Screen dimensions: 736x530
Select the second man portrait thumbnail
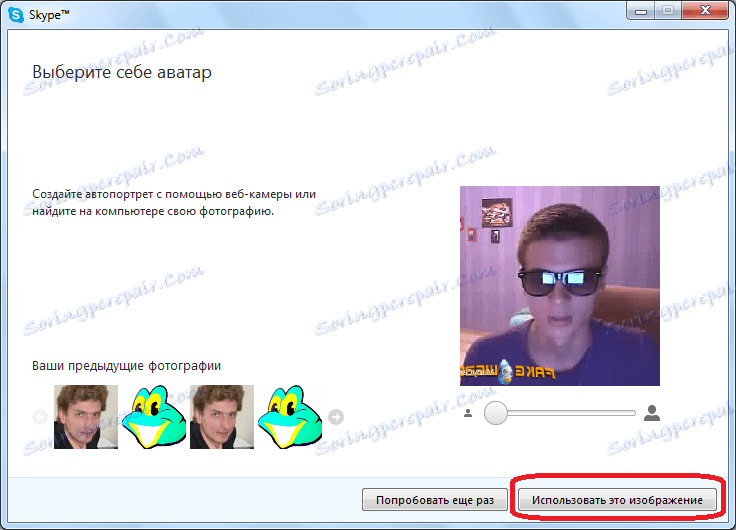coord(222,417)
